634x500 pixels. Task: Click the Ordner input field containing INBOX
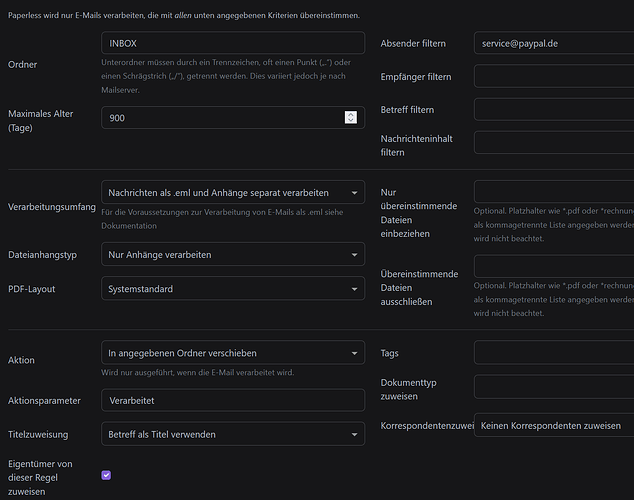point(232,44)
